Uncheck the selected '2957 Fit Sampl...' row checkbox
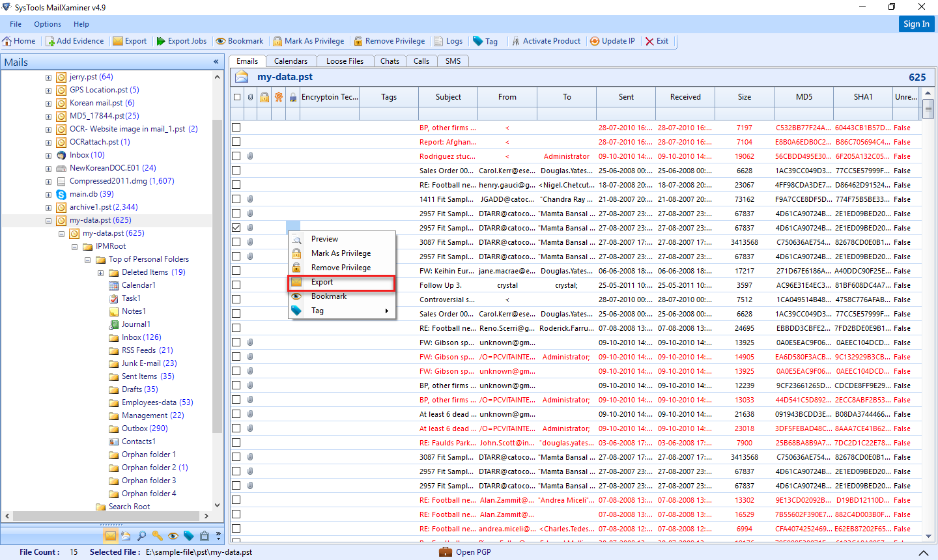 (236, 228)
